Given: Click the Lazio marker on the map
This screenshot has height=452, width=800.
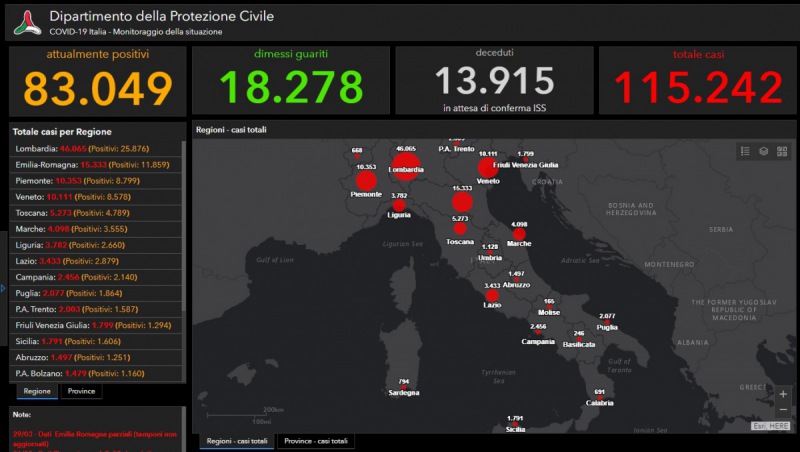Looking at the screenshot, I should 492,296.
